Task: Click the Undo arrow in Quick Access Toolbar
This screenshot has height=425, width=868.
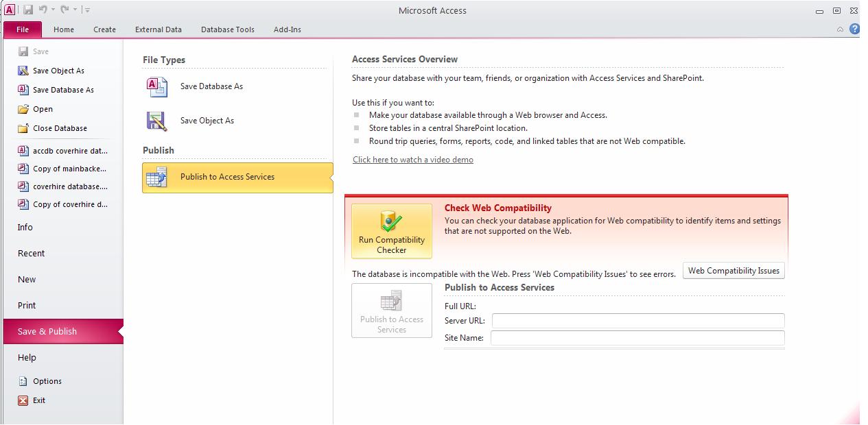Action: point(43,10)
